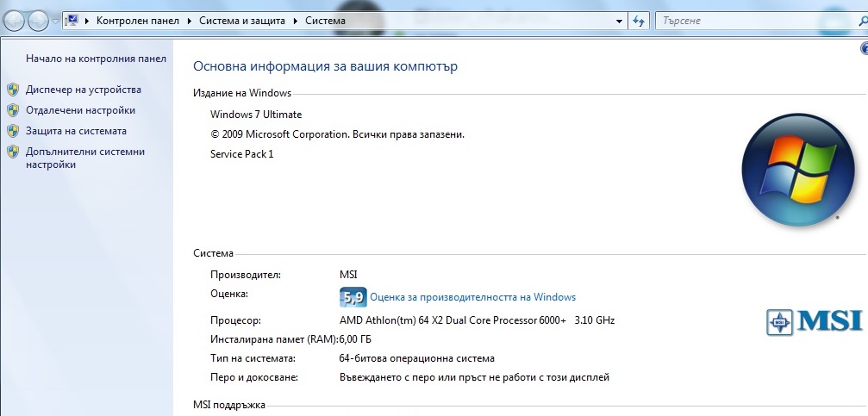Screen dimensions: 868x416
Task: Select Контролен панел in the breadcrumb
Action: 138,21
